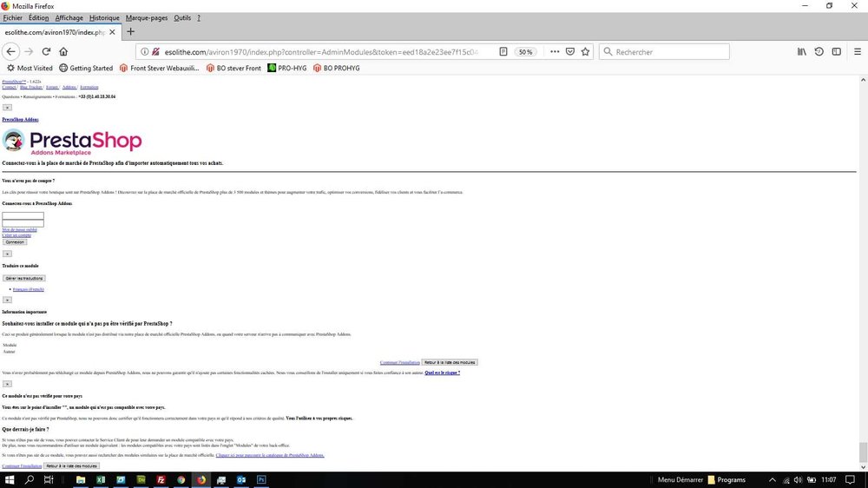Image resolution: width=868 pixels, height=488 pixels.
Task: Toggle reader view icon
Action: (x=503, y=51)
